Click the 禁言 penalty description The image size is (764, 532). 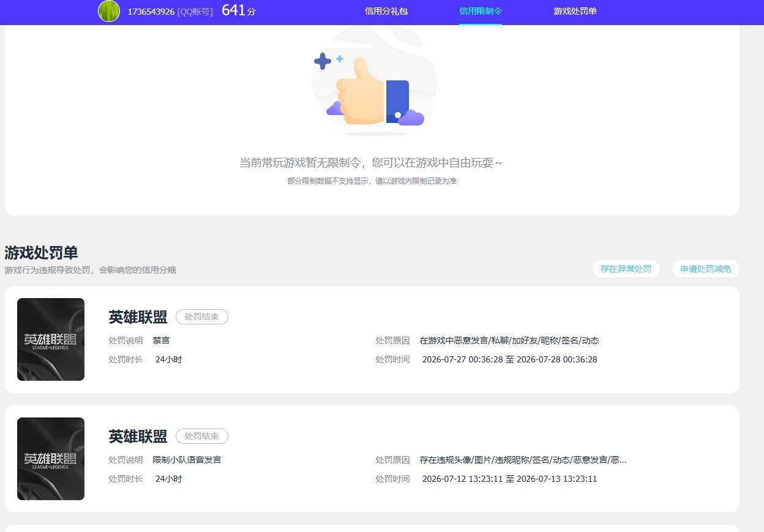tap(161, 340)
